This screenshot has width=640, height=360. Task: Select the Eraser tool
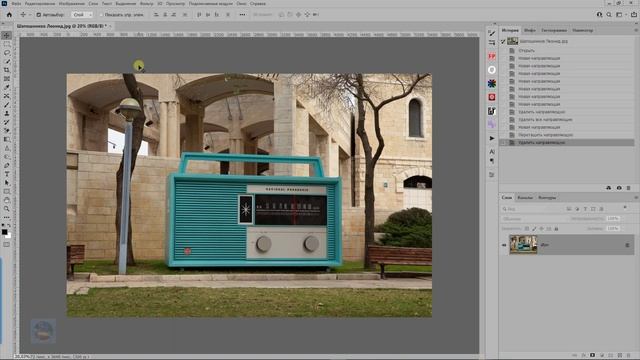(7, 131)
